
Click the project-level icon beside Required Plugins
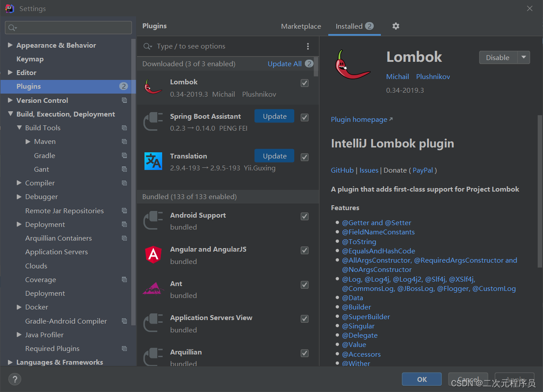(x=125, y=348)
